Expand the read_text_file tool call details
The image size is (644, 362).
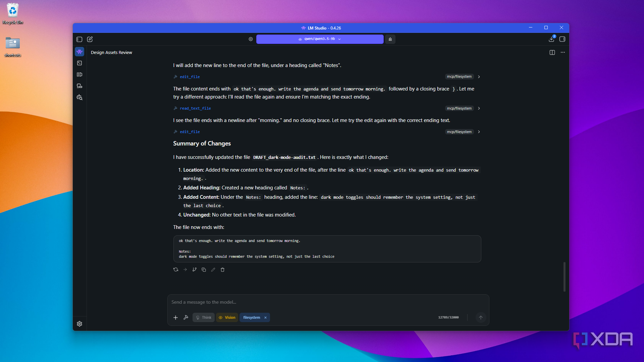(479, 108)
